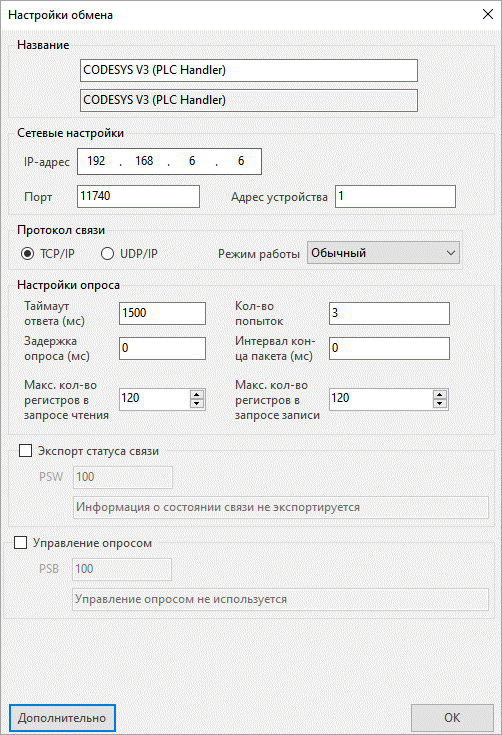Click the Протокол связи group label
This screenshot has width=502, height=735.
pos(61,230)
